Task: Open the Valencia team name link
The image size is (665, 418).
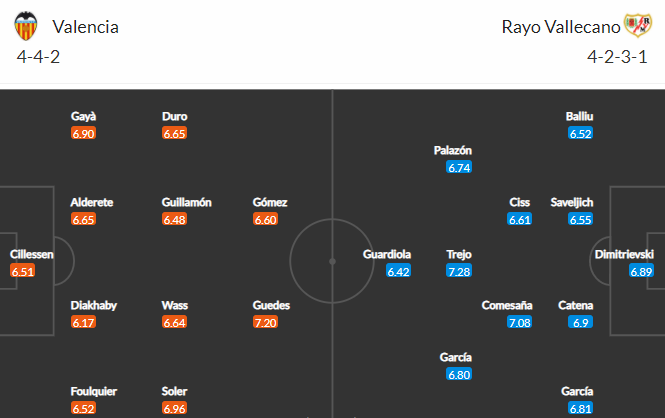Action: 86,27
